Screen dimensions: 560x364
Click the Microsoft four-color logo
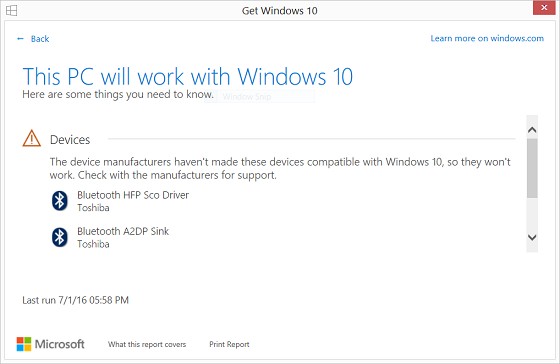pyautogui.click(x=24, y=344)
